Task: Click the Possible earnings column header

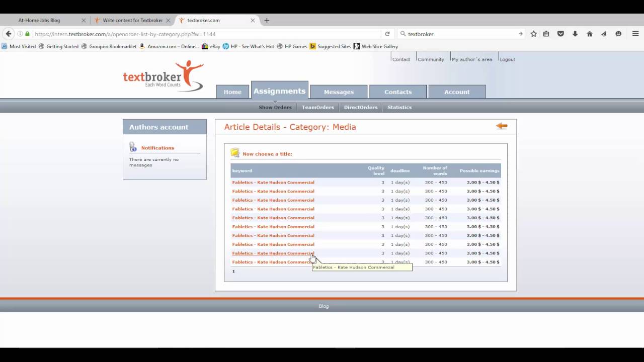Action: pyautogui.click(x=479, y=171)
